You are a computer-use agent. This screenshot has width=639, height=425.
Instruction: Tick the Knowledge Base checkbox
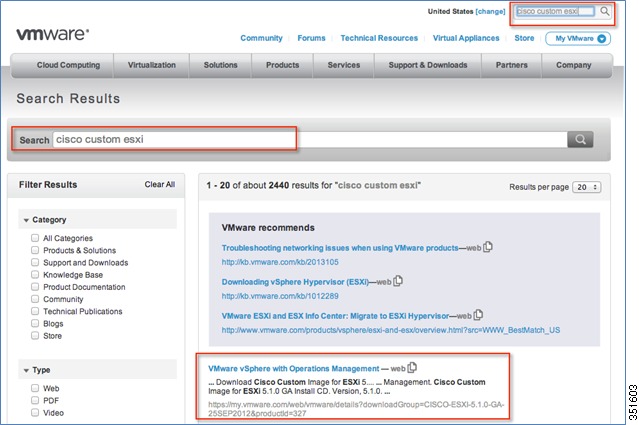point(35,275)
